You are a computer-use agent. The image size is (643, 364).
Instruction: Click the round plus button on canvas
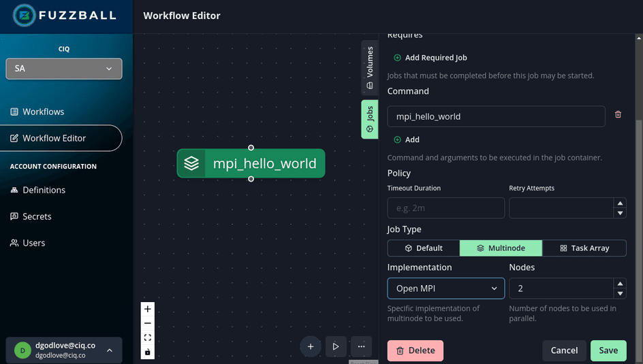(311, 346)
